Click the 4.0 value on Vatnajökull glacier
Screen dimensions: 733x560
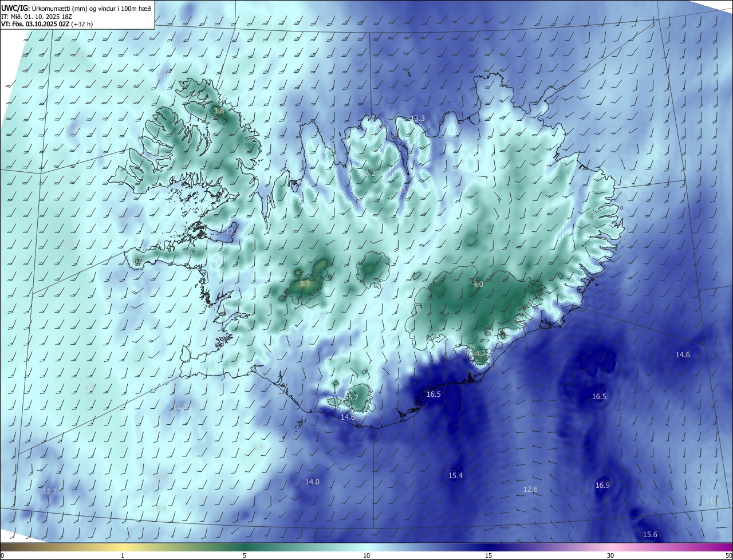478,284
